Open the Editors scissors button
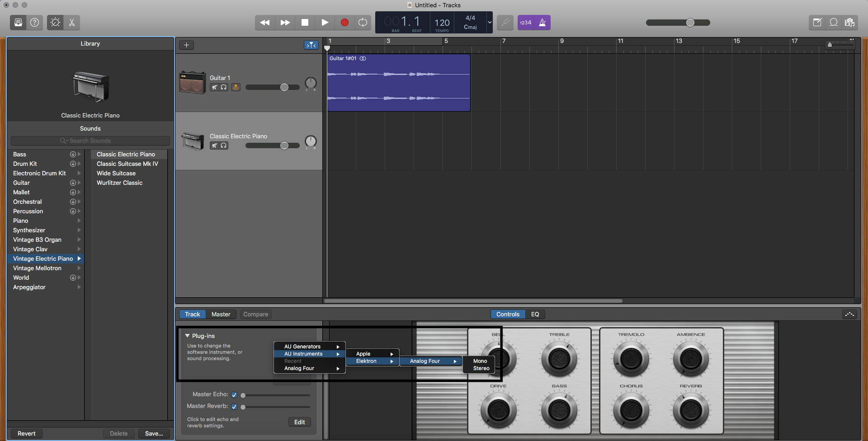The image size is (868, 441). click(x=72, y=23)
